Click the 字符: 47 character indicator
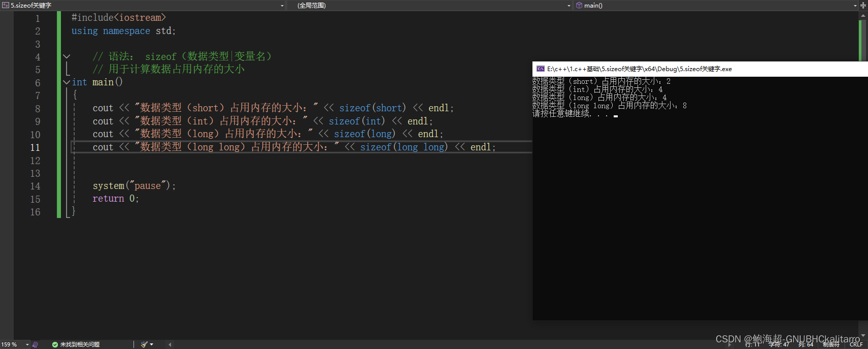 [x=779, y=344]
